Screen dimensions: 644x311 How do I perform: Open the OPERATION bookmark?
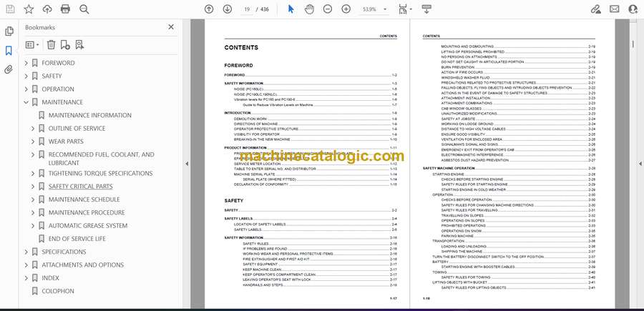pyautogui.click(x=58, y=89)
